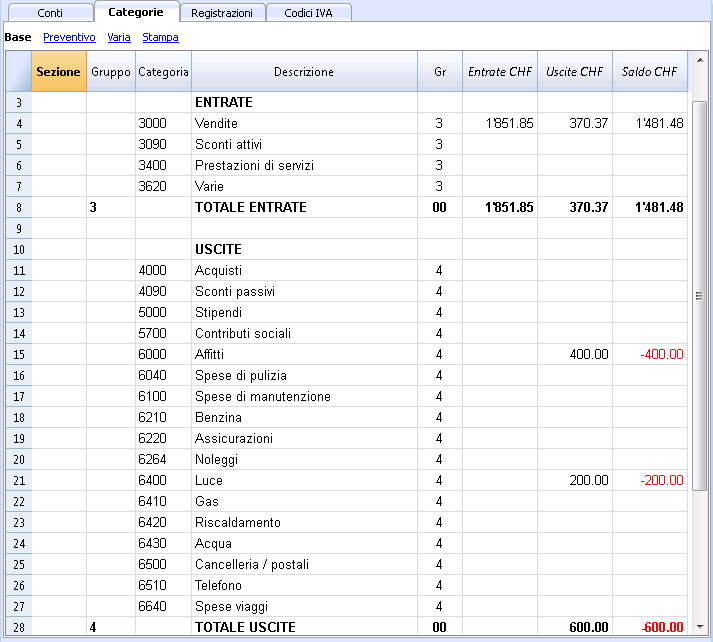Image resolution: width=713 pixels, height=642 pixels.
Task: Open the Preventivo view link
Action: coord(69,37)
